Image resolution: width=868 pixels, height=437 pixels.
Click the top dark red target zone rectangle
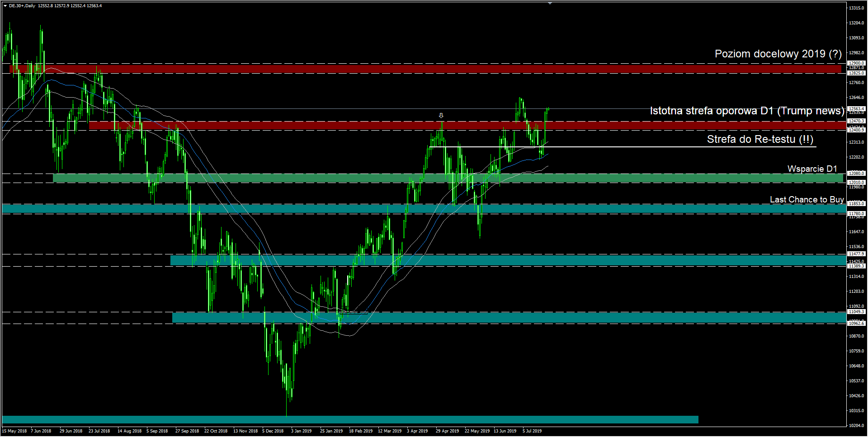425,69
